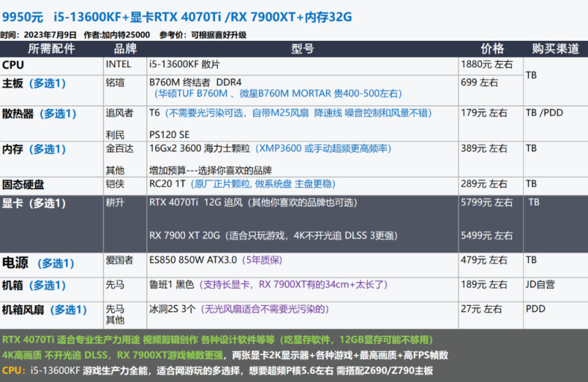
Task: Click the '耕升' brand cell
Action: pos(115,203)
